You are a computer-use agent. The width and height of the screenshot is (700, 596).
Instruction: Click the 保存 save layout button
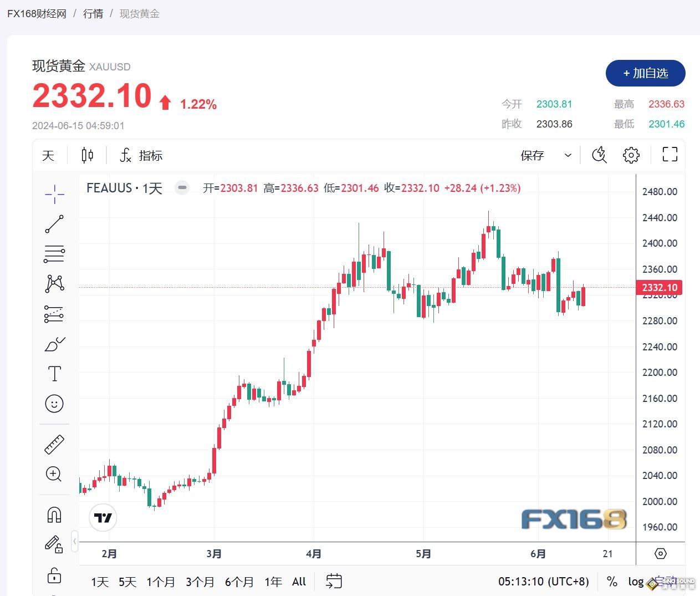tap(532, 155)
